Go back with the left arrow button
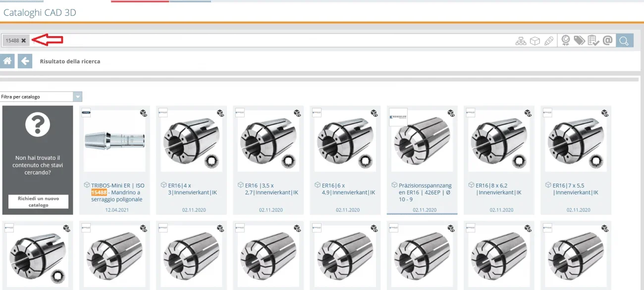Screen dimensions: 644x290 click(x=25, y=61)
